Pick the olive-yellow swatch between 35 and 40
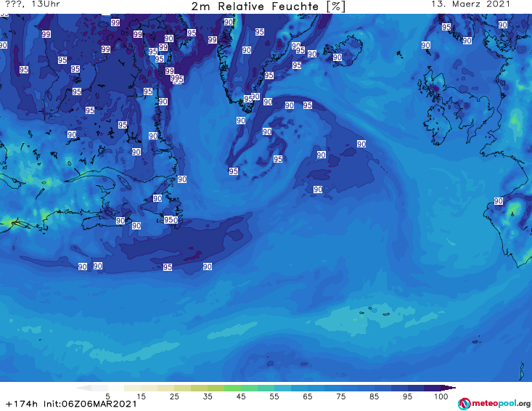The height and width of the screenshot is (411, 532). click(x=216, y=388)
